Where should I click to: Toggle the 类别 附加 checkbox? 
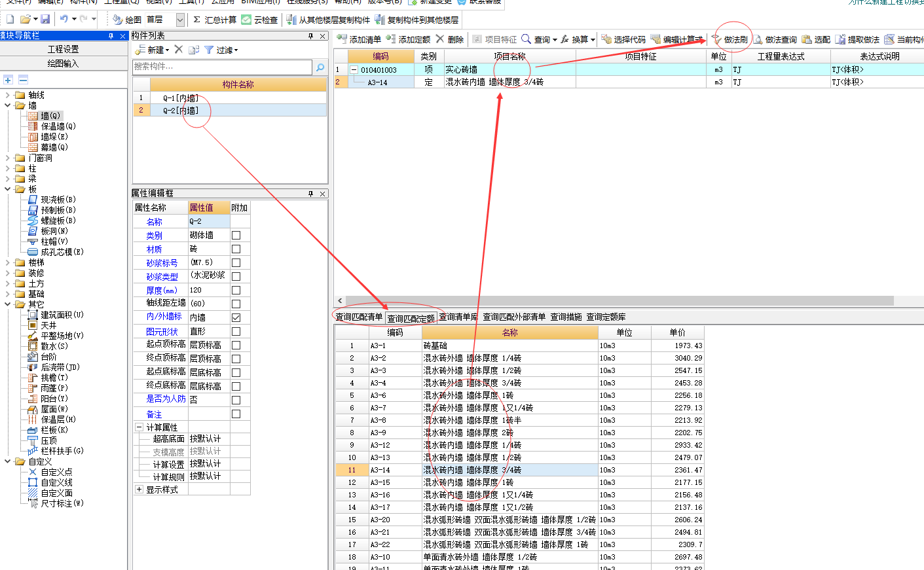(x=236, y=235)
